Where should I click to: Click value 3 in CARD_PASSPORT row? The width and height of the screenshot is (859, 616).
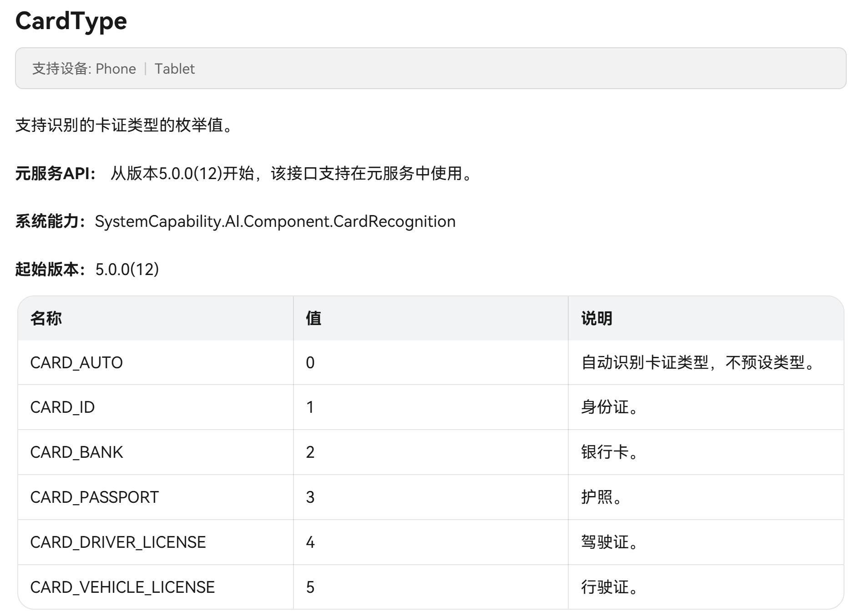coord(310,497)
